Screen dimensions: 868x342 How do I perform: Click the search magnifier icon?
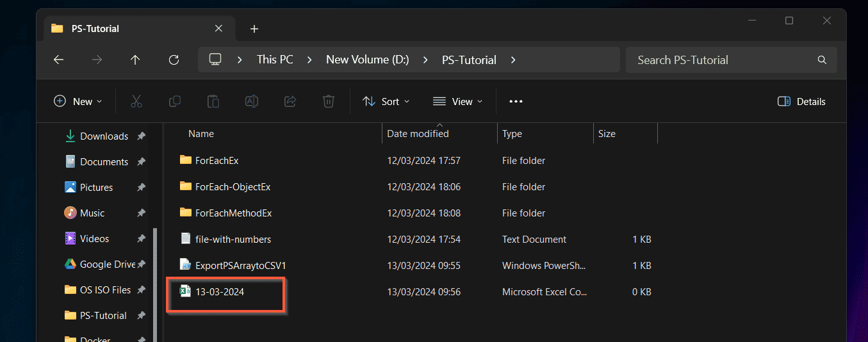click(x=822, y=60)
